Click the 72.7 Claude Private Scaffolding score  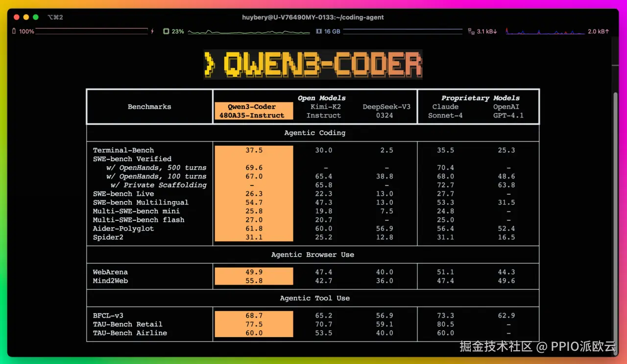tap(445, 185)
